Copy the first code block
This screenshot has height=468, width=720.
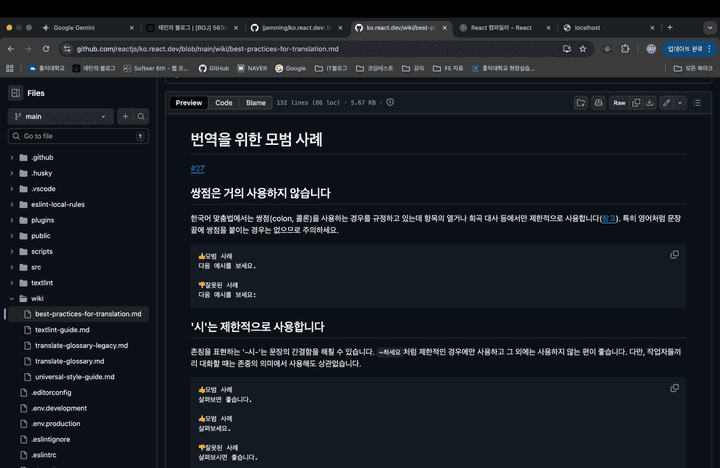[674, 255]
